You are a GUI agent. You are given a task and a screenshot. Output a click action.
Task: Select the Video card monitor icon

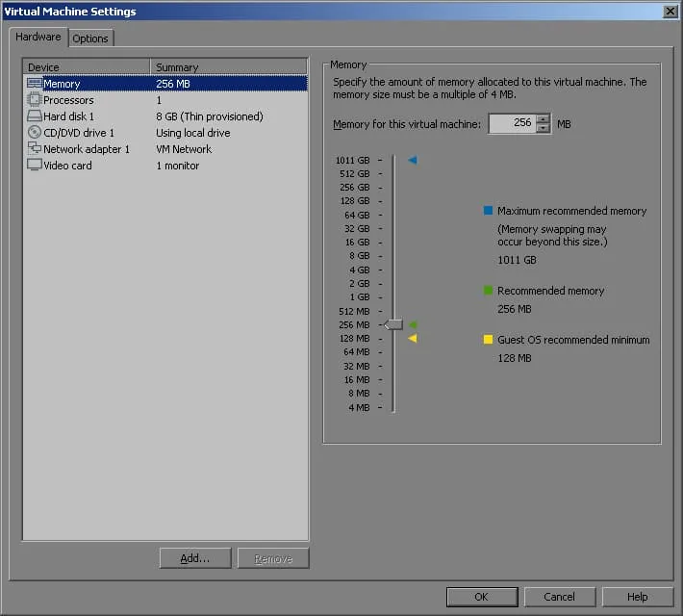coord(35,166)
